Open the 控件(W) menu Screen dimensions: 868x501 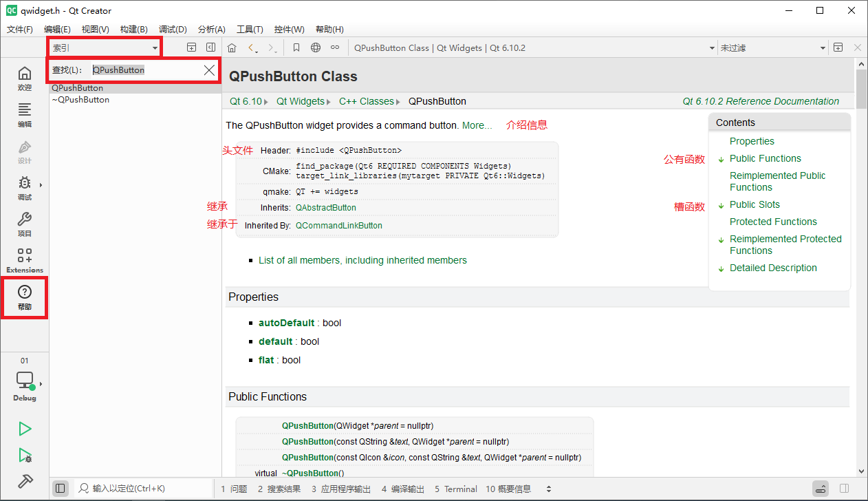click(x=289, y=30)
